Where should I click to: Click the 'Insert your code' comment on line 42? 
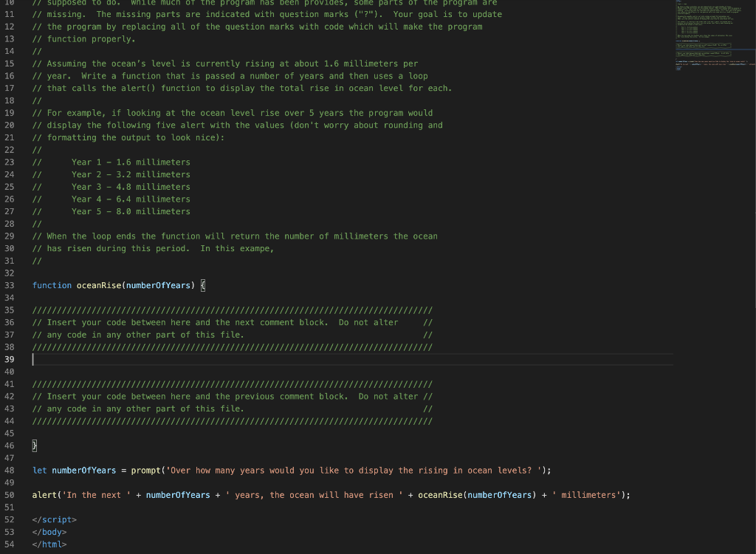pos(233,396)
